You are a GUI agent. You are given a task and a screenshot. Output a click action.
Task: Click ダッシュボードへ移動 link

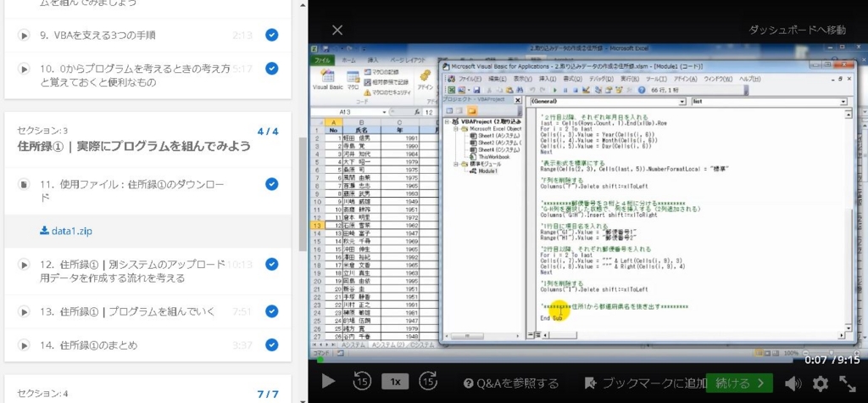(x=797, y=30)
